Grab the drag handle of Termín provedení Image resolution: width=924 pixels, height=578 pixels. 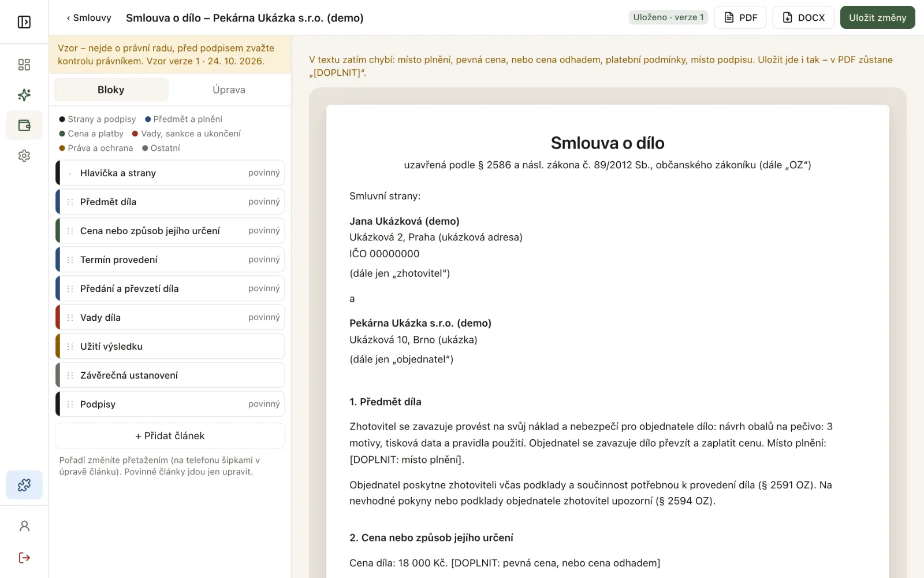pos(70,260)
